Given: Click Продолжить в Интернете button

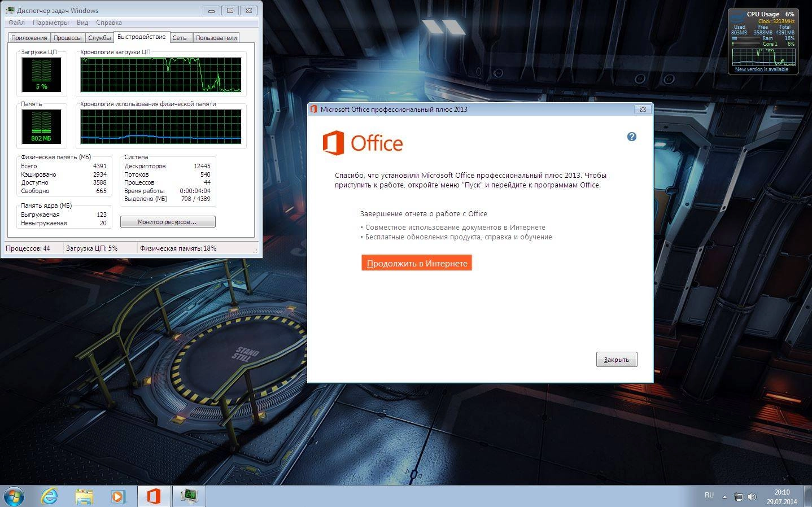Looking at the screenshot, I should pyautogui.click(x=417, y=263).
